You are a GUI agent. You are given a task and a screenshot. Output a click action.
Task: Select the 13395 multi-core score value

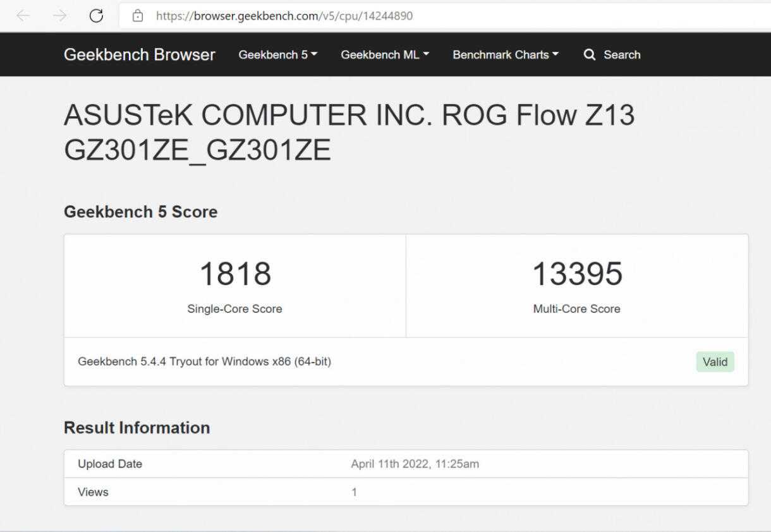[577, 274]
